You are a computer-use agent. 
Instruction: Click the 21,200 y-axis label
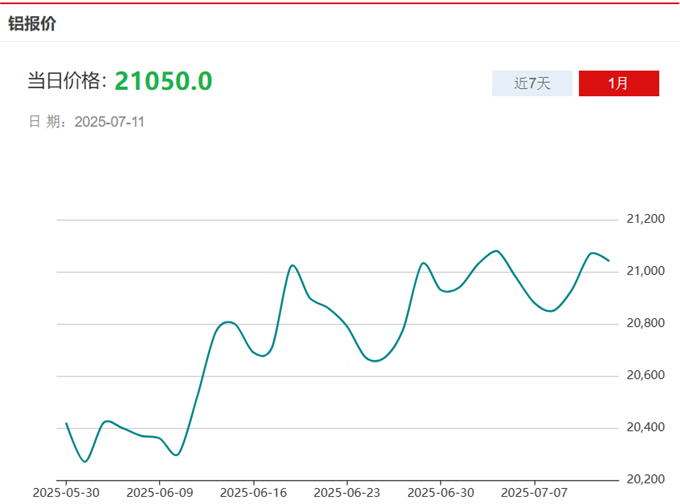point(643,219)
